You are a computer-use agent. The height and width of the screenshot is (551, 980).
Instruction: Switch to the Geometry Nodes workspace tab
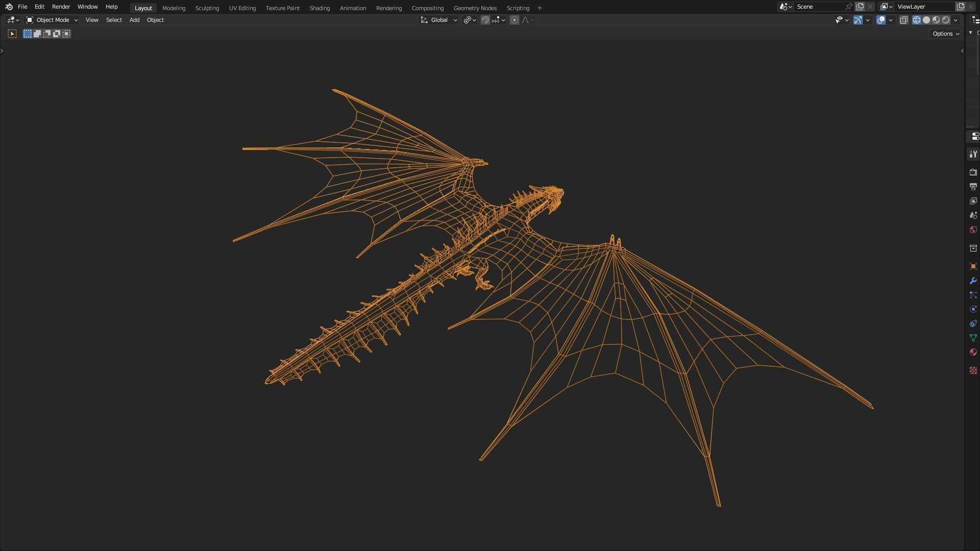[x=475, y=8]
